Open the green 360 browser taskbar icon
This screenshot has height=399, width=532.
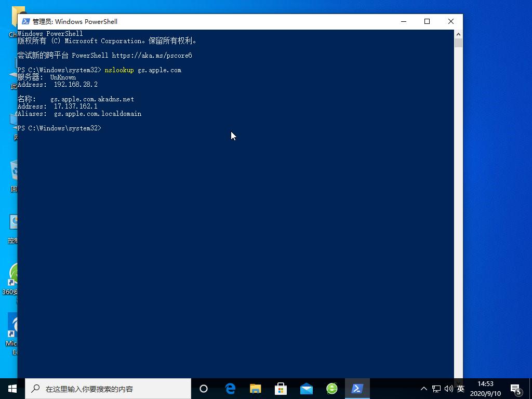pyautogui.click(x=332, y=389)
